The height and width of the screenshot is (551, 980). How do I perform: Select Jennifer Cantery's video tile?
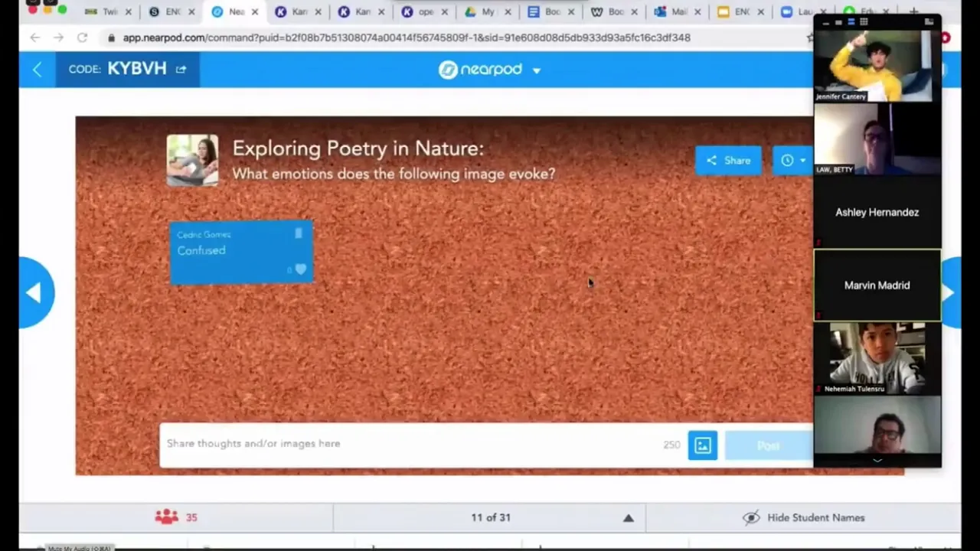pyautogui.click(x=877, y=66)
